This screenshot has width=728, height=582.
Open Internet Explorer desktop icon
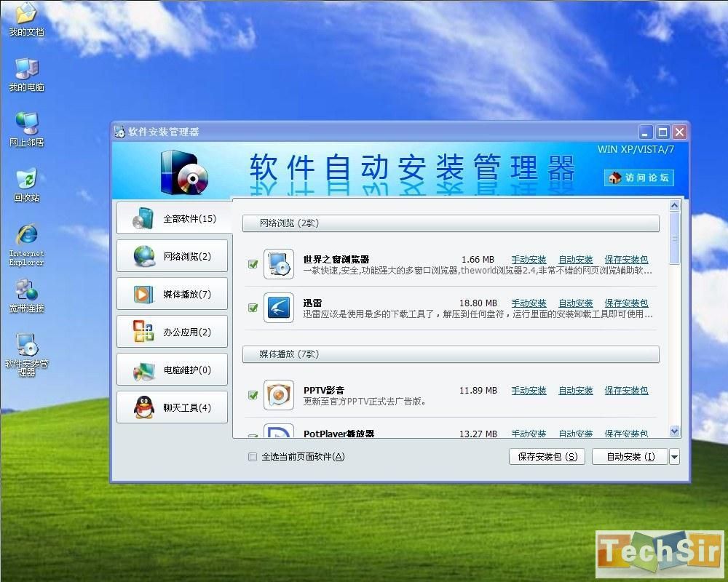tap(27, 236)
